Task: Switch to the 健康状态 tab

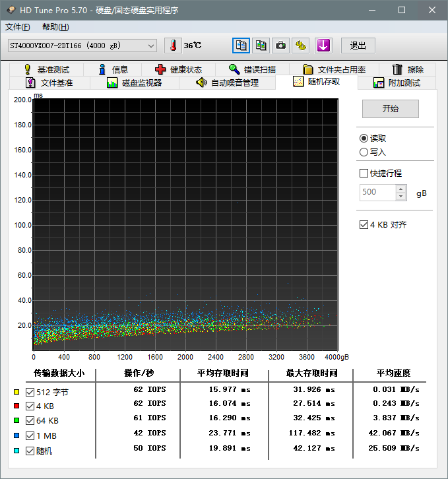Action: pos(178,70)
